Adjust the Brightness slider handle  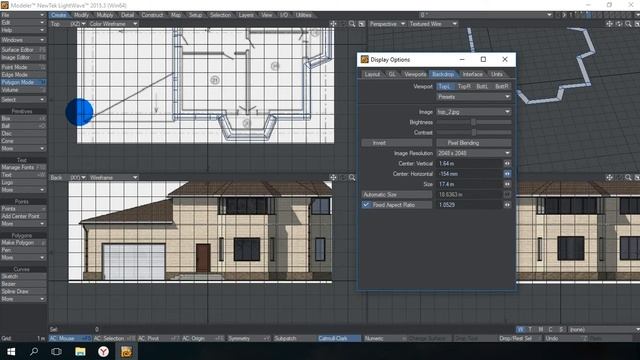(473, 122)
